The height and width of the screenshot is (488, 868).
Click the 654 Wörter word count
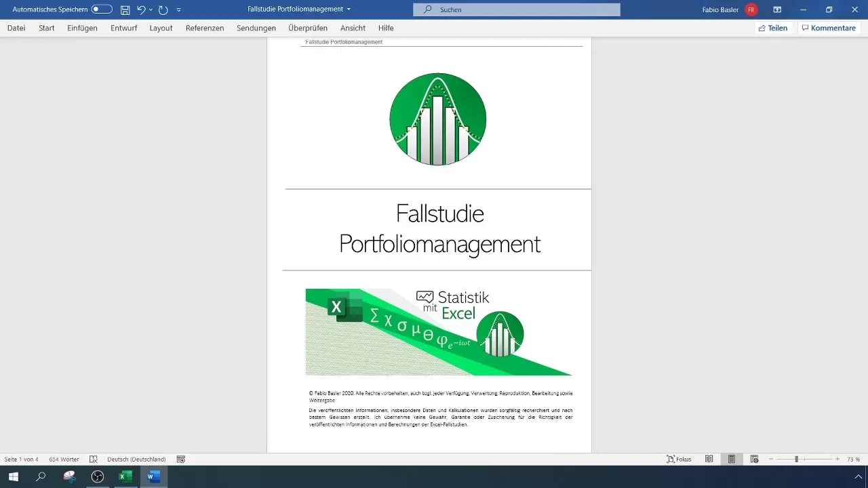64,459
